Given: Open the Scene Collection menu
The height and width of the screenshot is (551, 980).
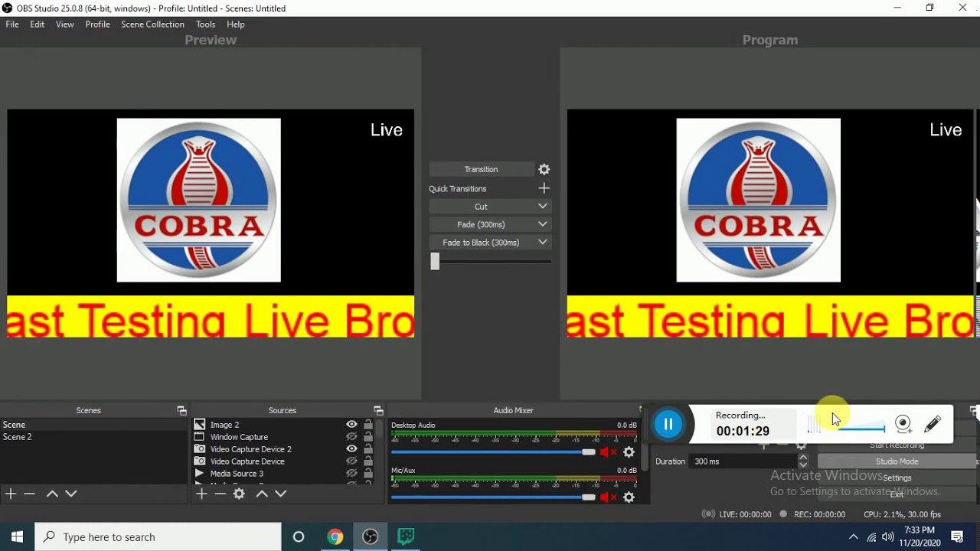Looking at the screenshot, I should pyautogui.click(x=152, y=24).
